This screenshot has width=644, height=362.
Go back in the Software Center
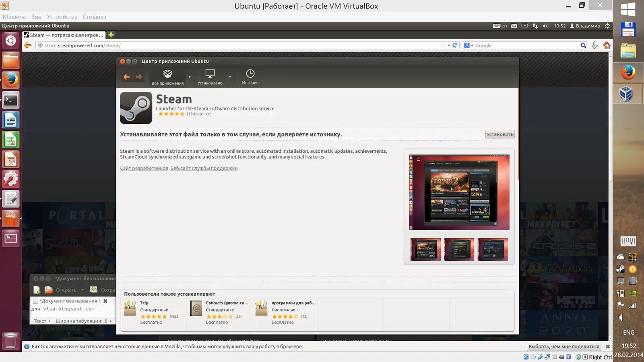tap(127, 77)
